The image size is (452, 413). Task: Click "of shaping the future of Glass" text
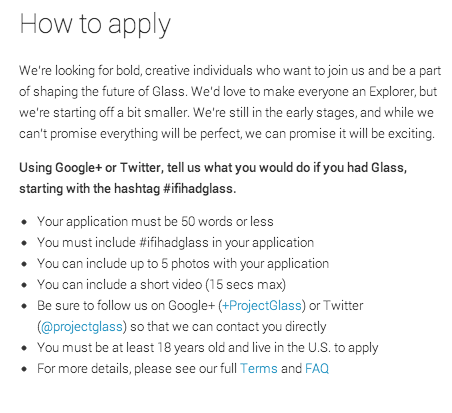coord(102,92)
